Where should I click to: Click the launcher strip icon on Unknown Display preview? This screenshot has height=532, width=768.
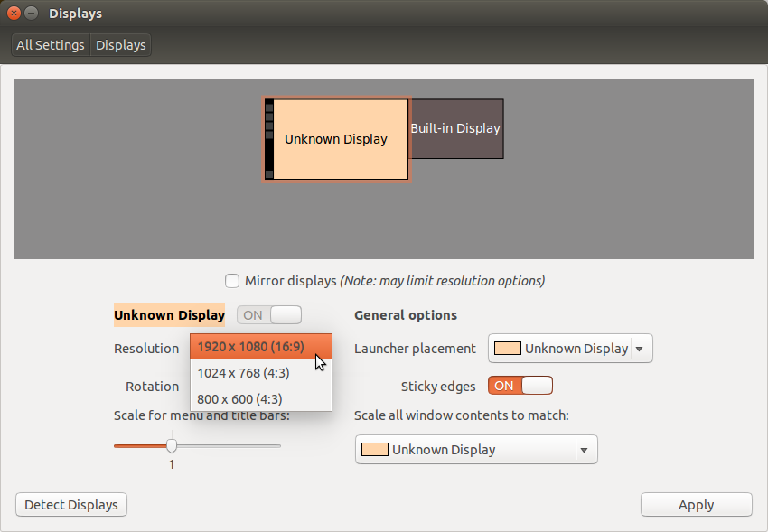[268, 140]
